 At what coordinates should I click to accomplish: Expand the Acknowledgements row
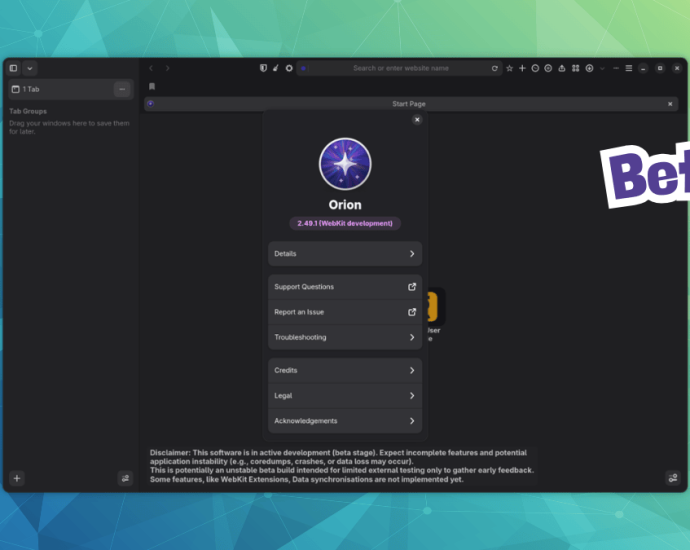tap(345, 421)
